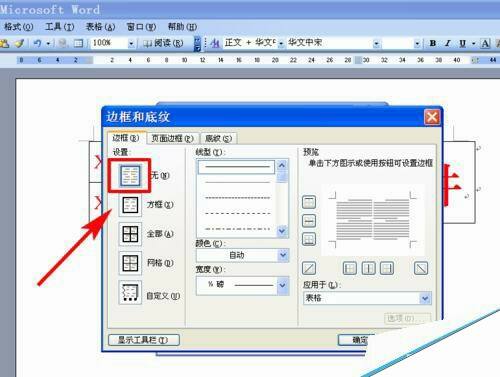Select the dashed line style in list

pyautogui.click(x=237, y=213)
